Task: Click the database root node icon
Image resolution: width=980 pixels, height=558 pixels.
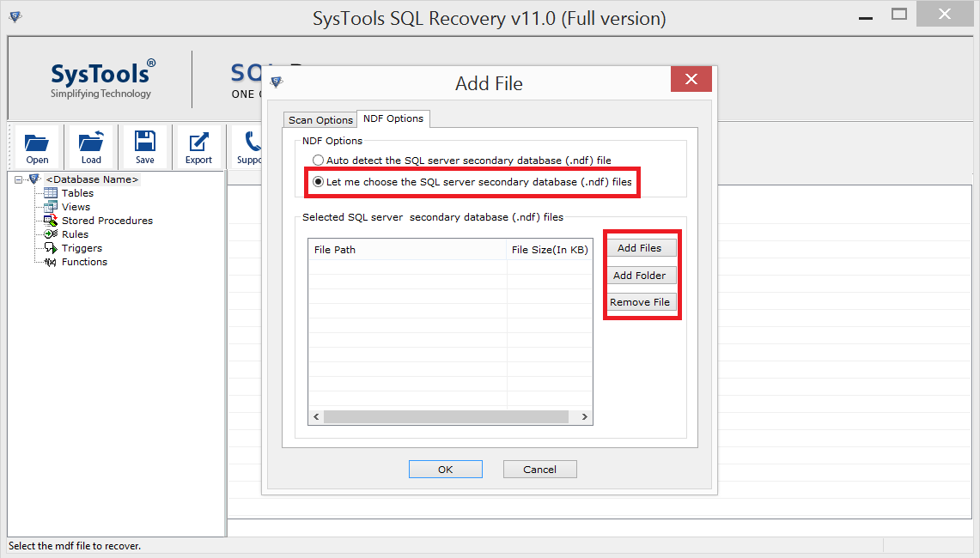Action: pos(34,179)
